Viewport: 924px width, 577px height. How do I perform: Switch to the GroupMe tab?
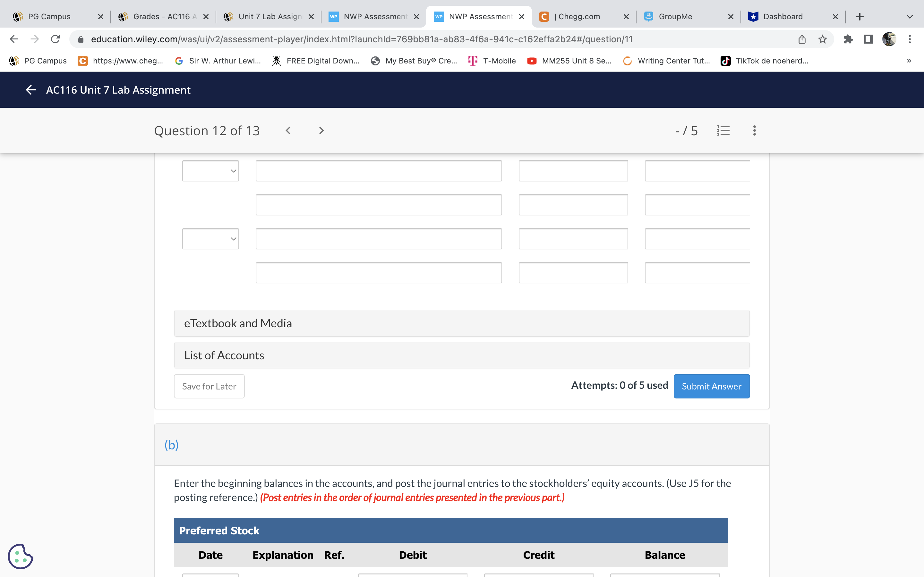coord(676,16)
